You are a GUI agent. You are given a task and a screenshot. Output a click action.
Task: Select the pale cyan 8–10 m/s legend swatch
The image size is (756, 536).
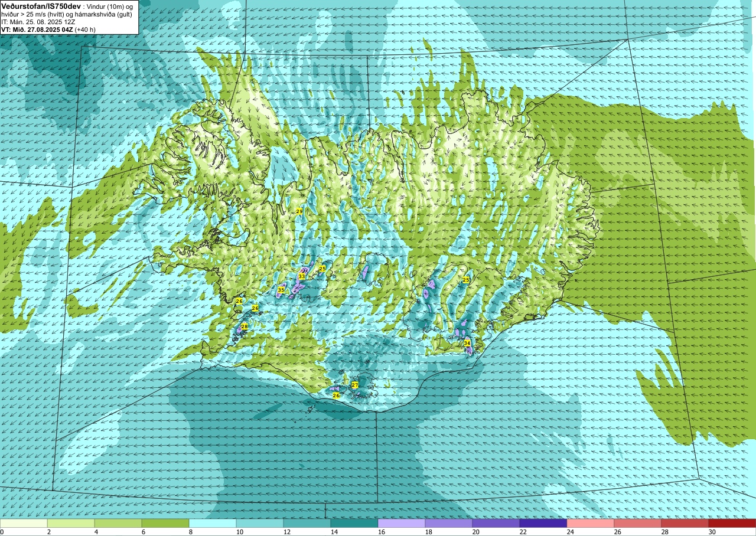coord(213,523)
